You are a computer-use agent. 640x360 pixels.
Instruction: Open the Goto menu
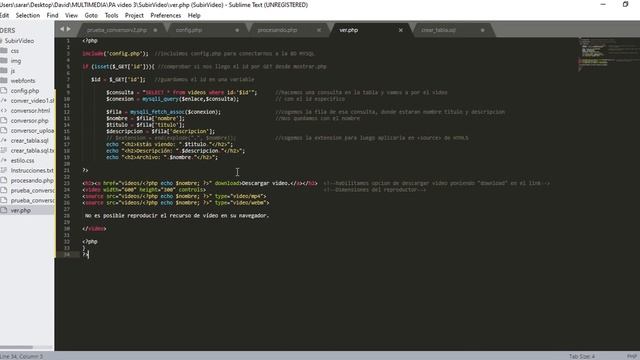click(x=91, y=16)
